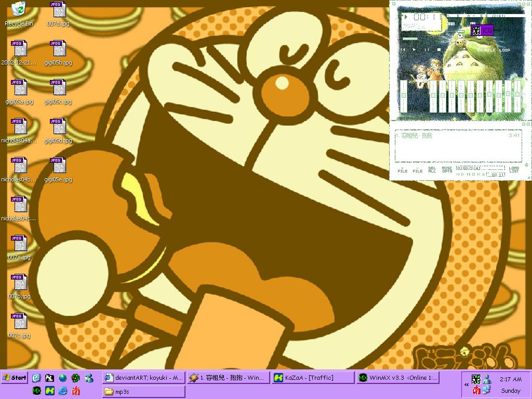Stop playback in Winamp
The width and height of the screenshot is (532, 399).
tap(438, 49)
